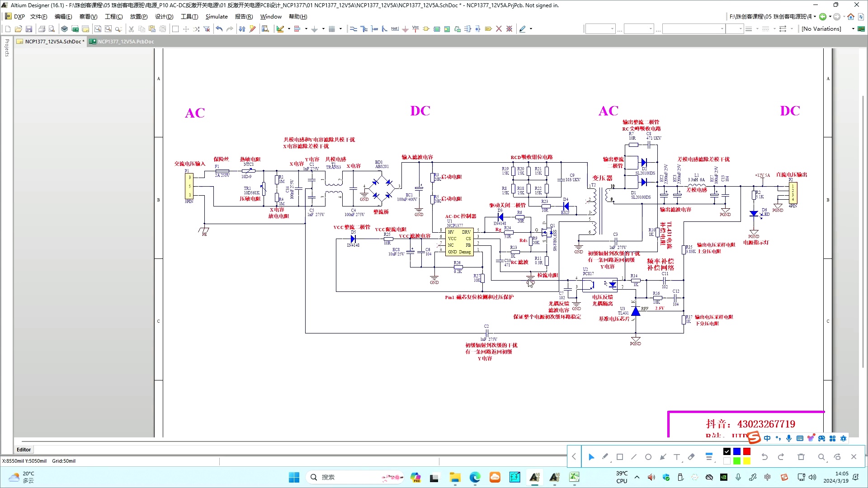Select the rectangular area selection tool
Viewport: 868px width, 488px height.
click(x=175, y=29)
